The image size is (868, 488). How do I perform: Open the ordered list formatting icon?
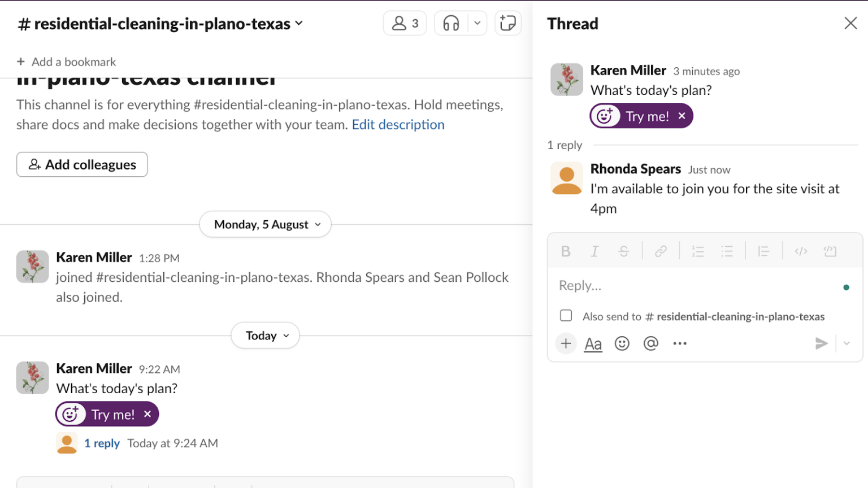[x=698, y=251]
